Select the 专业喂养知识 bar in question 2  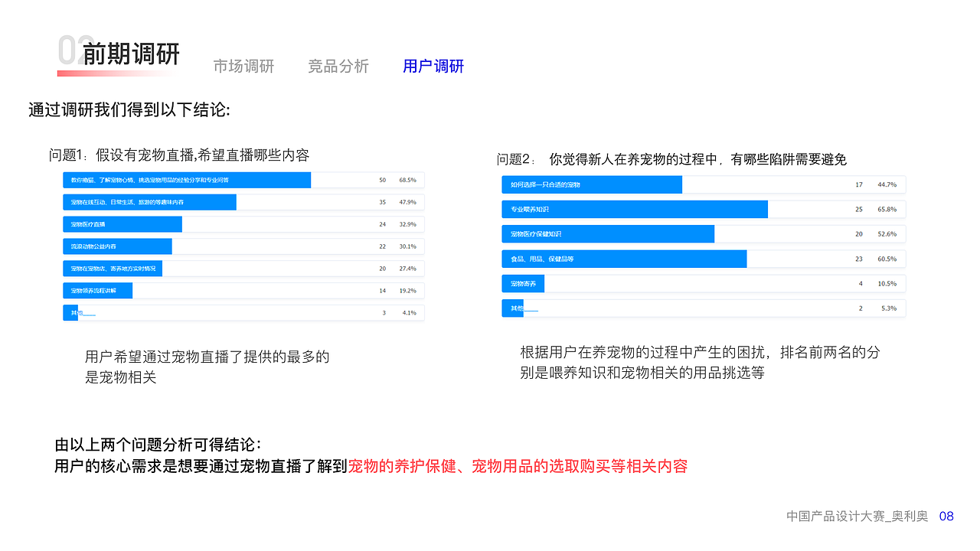635,209
